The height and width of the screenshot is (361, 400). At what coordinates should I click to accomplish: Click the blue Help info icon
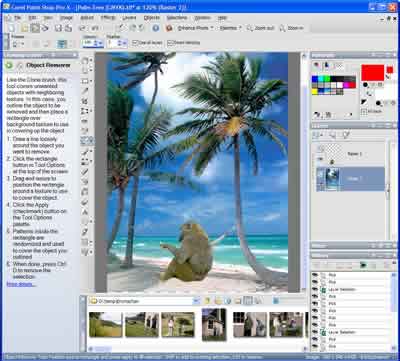click(156, 28)
